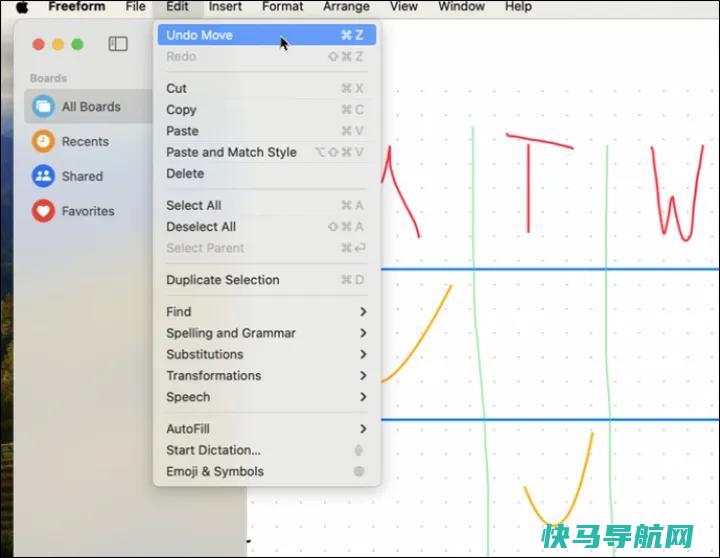Viewport: 720px width, 558px height.
Task: Open the View menu
Action: 404,6
